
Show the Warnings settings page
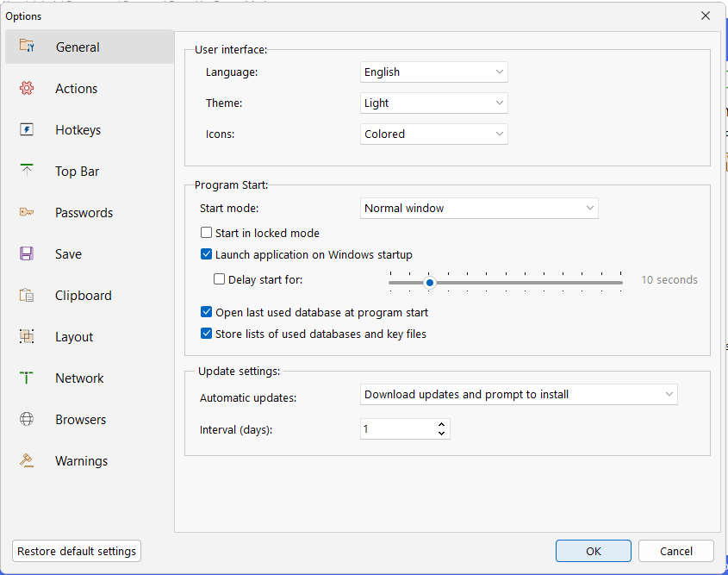90,460
